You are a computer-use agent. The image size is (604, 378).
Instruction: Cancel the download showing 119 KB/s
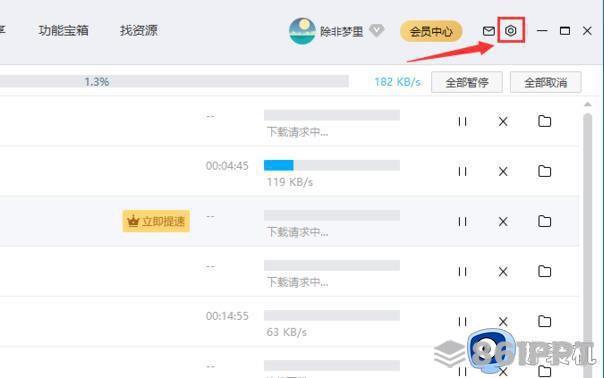[x=503, y=171]
